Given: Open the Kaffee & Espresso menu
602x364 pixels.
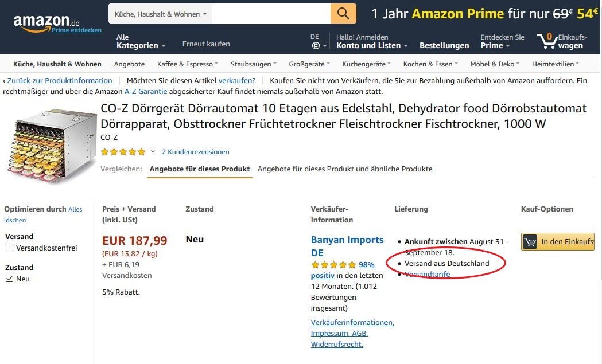Looking at the screenshot, I should [187, 64].
